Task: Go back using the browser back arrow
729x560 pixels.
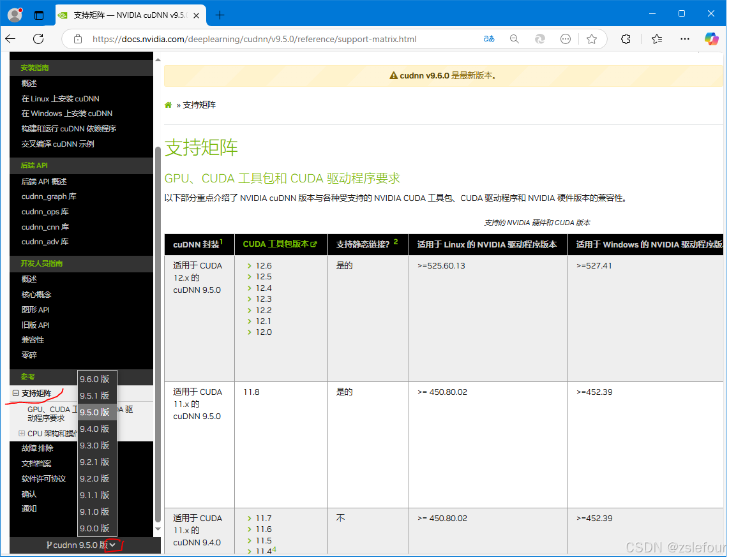Action: pos(11,39)
